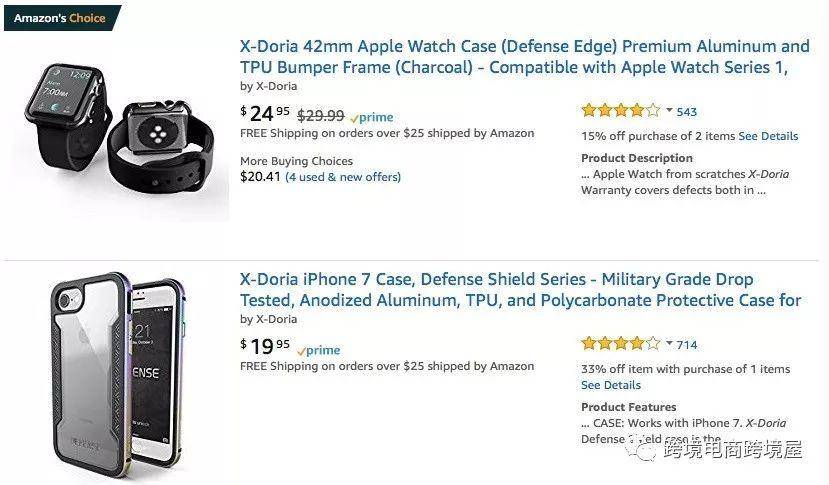Open the 543 customer reviews link
Screen dimensions: 829x485
pyautogui.click(x=687, y=112)
